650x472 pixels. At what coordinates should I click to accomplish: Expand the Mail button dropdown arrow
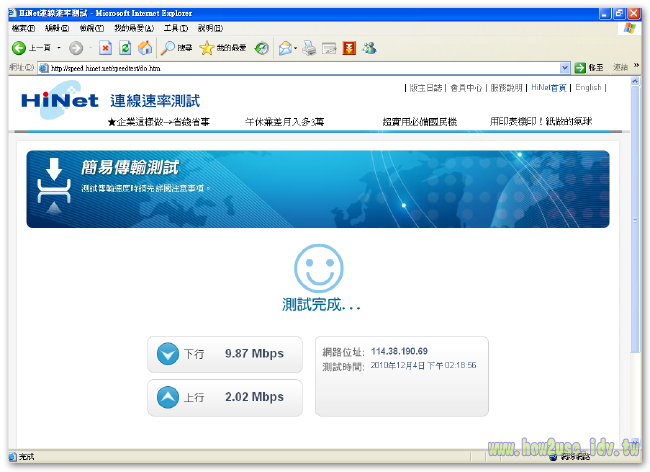[295, 48]
